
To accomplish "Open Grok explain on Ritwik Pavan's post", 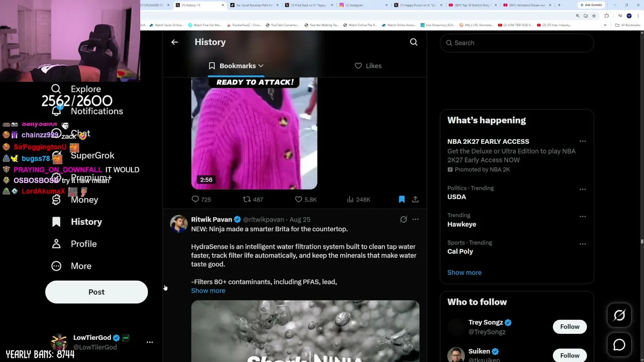I will tap(404, 220).
